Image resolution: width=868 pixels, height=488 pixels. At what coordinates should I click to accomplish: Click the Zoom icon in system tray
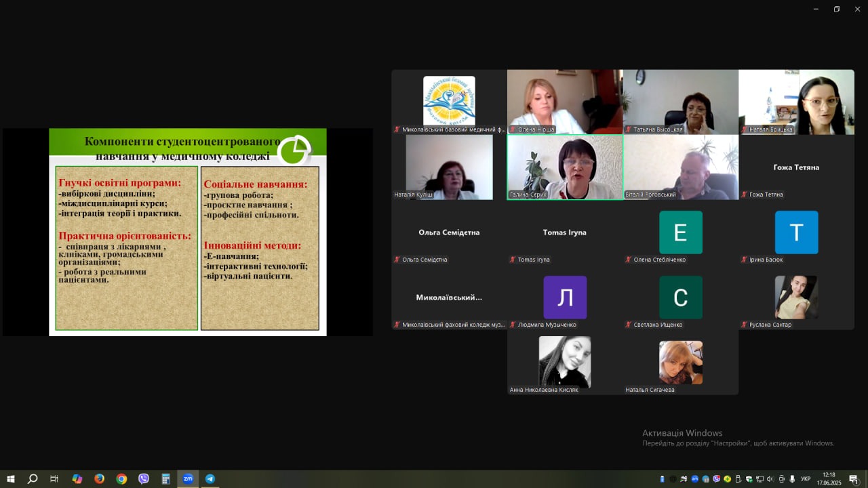click(x=694, y=479)
